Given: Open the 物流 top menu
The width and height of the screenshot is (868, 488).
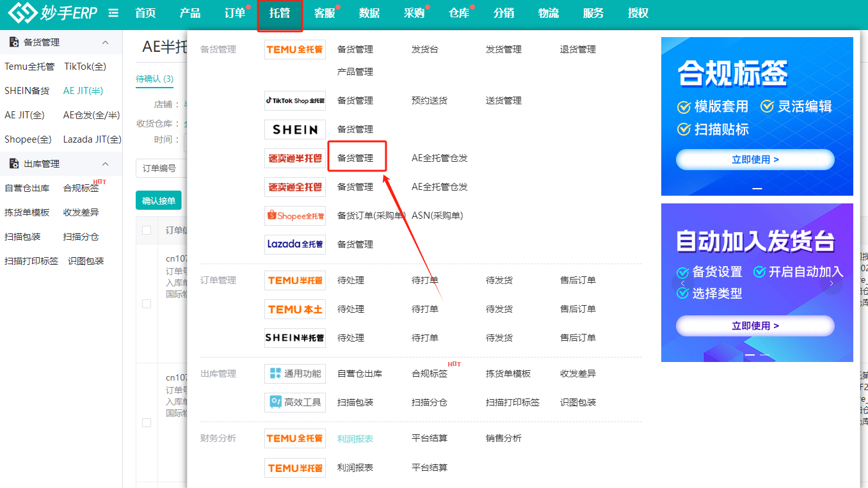Looking at the screenshot, I should (x=549, y=13).
